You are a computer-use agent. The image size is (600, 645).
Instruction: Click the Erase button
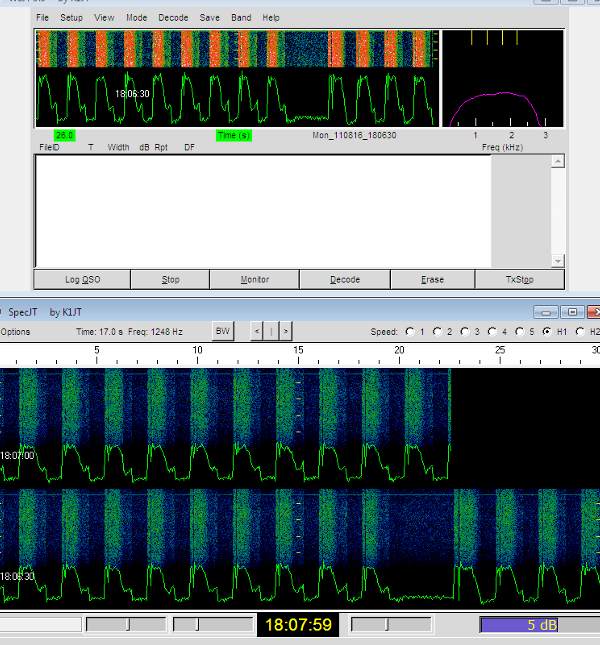pyautogui.click(x=432, y=280)
